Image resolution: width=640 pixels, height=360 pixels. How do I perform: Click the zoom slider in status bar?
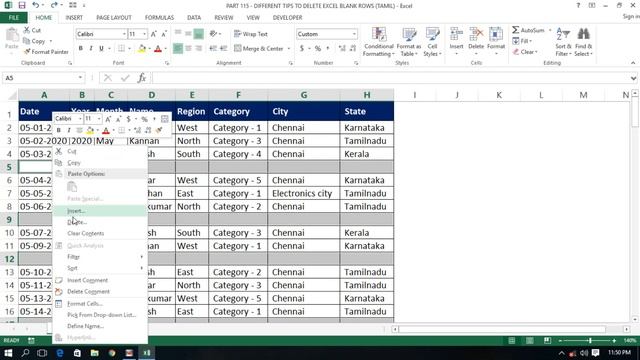click(x=590, y=340)
